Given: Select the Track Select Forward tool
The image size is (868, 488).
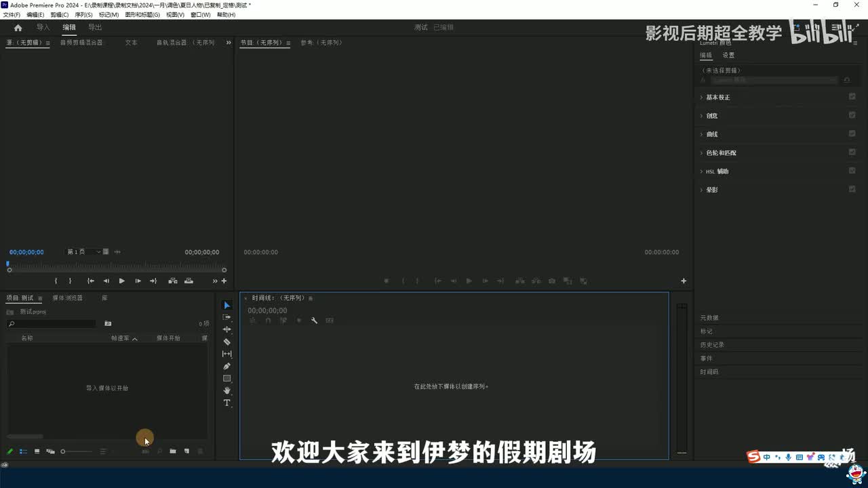Looking at the screenshot, I should tap(227, 317).
